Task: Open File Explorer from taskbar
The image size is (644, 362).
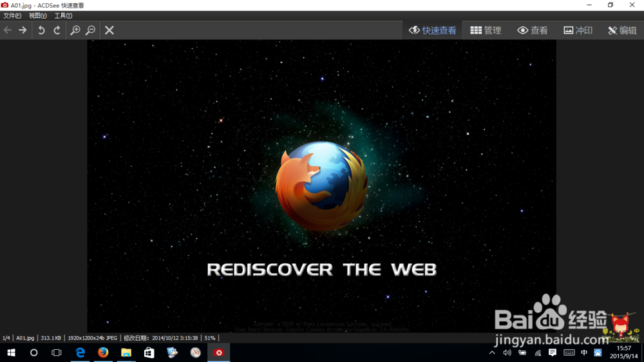Action: (126, 352)
